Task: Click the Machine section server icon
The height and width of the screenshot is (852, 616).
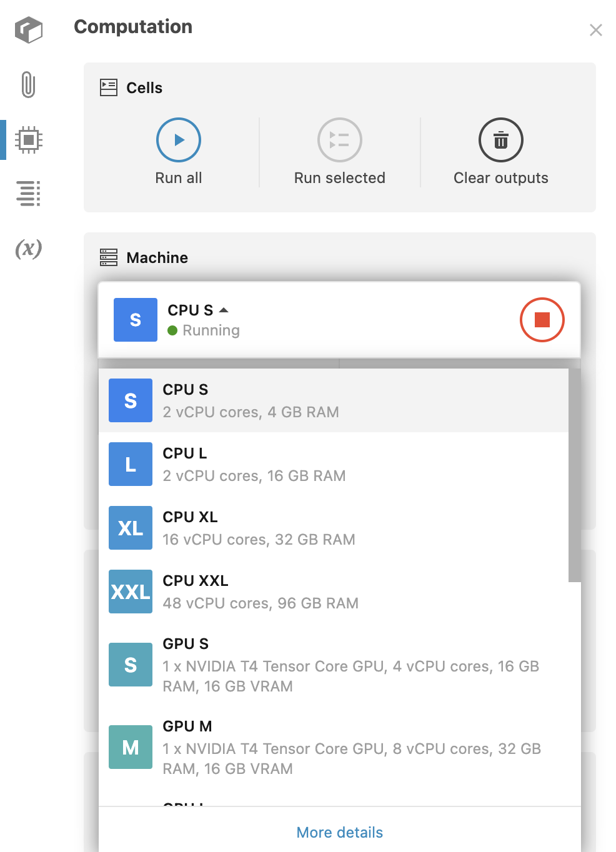Action: (108, 257)
